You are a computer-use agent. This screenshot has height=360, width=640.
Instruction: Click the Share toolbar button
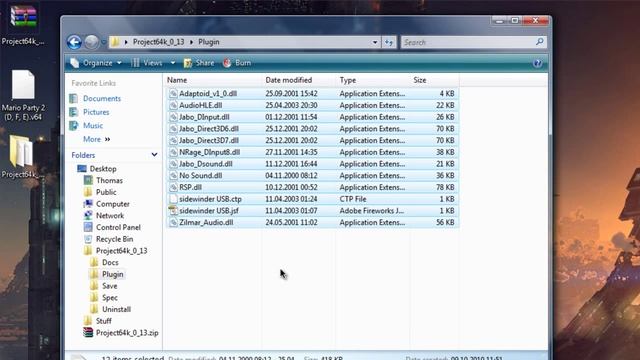199,63
